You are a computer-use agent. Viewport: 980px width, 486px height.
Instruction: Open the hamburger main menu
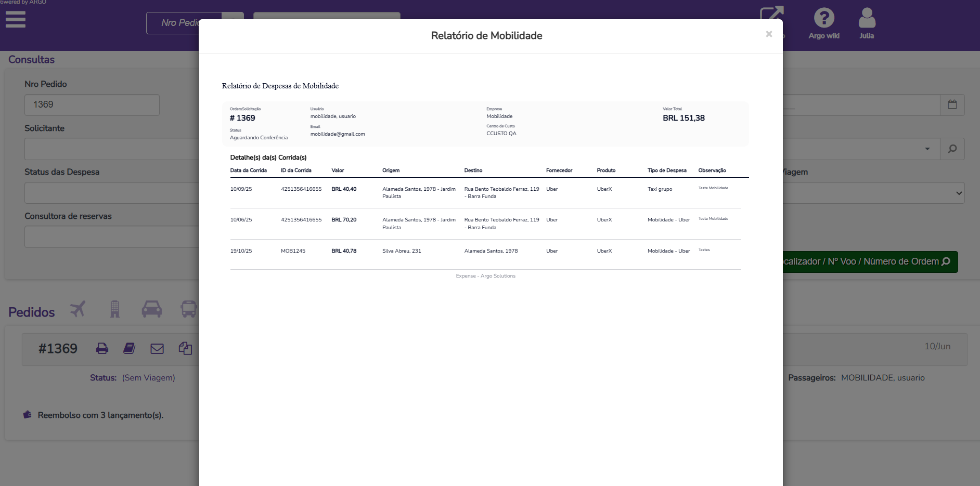(16, 20)
